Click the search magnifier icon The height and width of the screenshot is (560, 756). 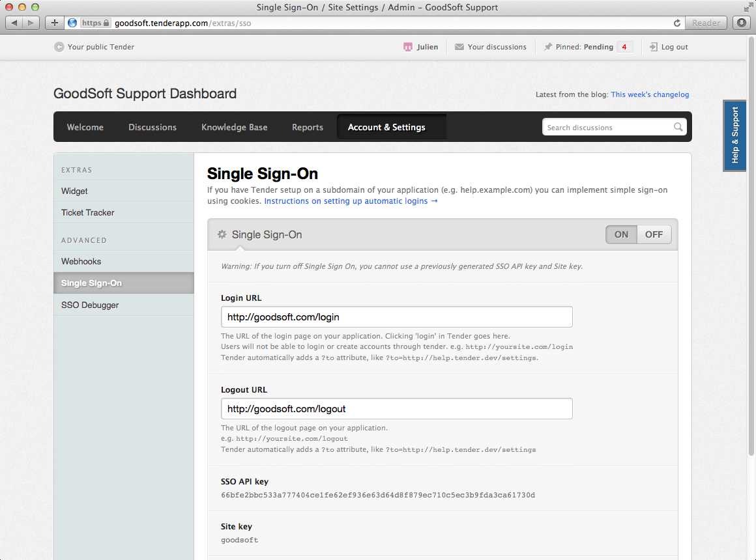678,127
